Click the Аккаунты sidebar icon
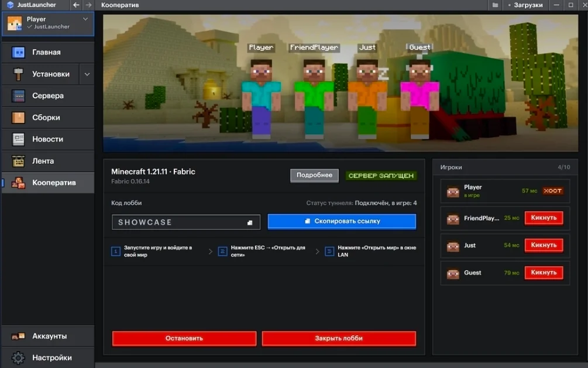This screenshot has height=368, width=588. (18, 336)
